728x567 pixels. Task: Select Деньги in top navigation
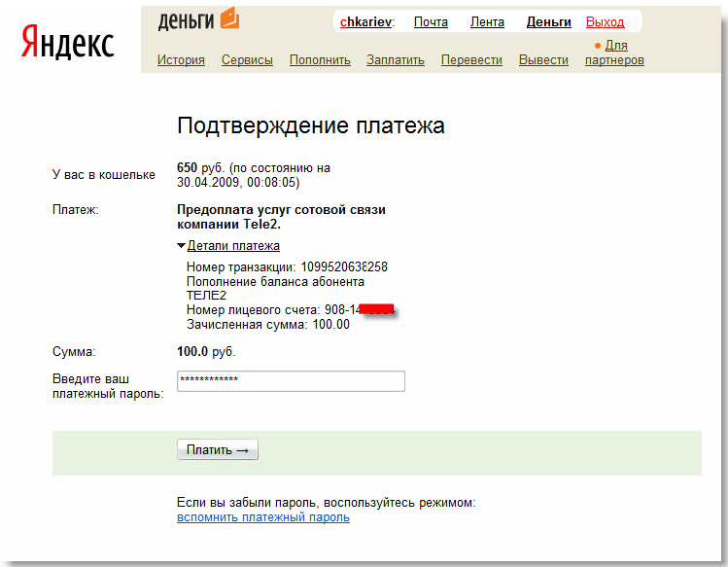[x=549, y=21]
